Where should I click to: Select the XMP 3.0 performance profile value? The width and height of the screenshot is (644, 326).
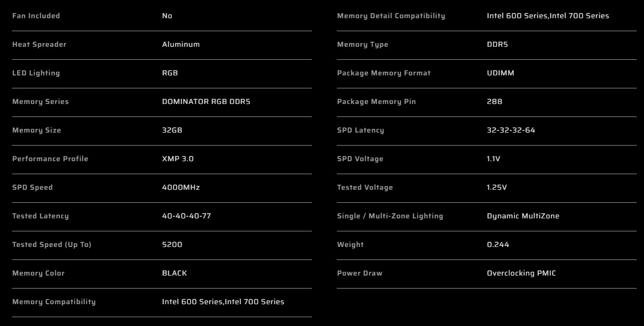coord(178,159)
